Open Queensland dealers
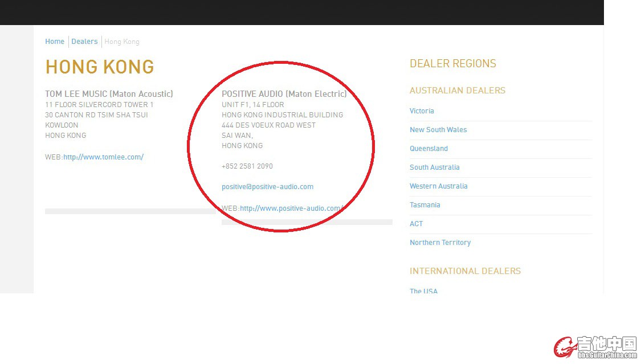This screenshot has width=641, height=364. pos(429,148)
